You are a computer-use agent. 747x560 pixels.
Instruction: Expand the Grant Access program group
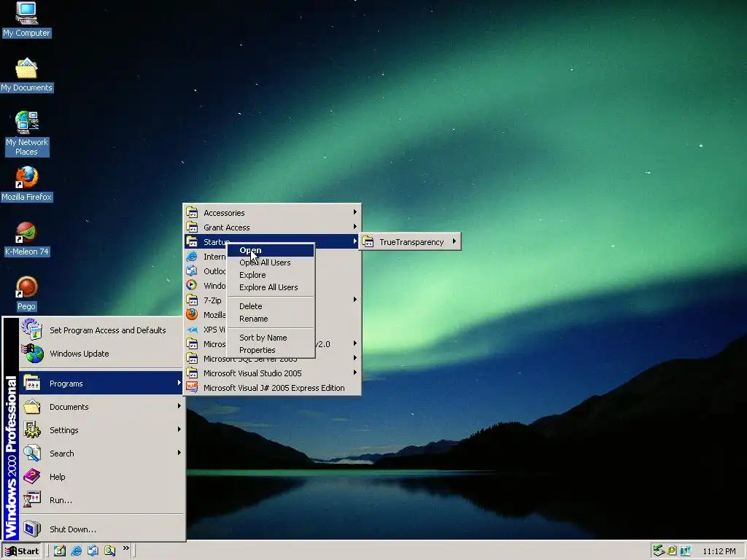tap(272, 227)
